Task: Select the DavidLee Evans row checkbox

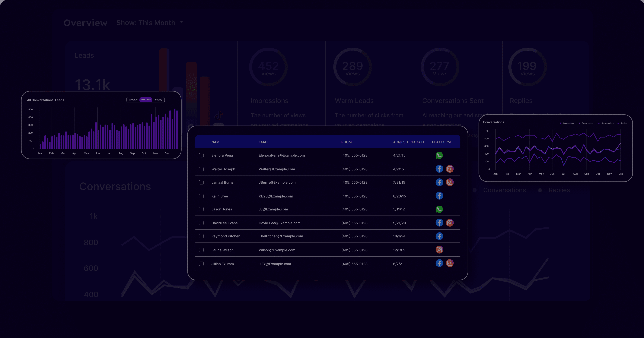Action: [x=201, y=223]
